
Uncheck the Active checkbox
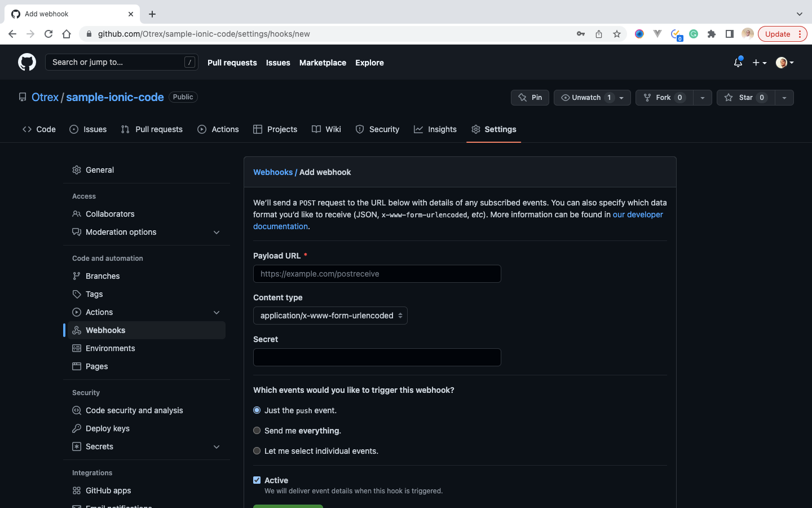click(257, 480)
